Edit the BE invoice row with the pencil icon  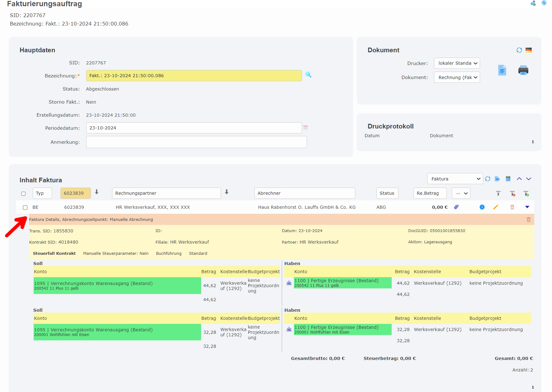496,207
